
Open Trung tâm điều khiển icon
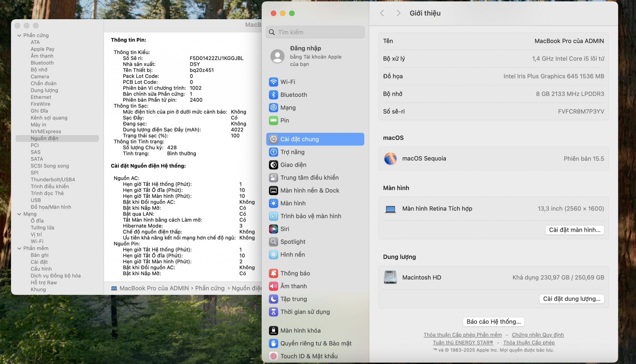pyautogui.click(x=273, y=178)
